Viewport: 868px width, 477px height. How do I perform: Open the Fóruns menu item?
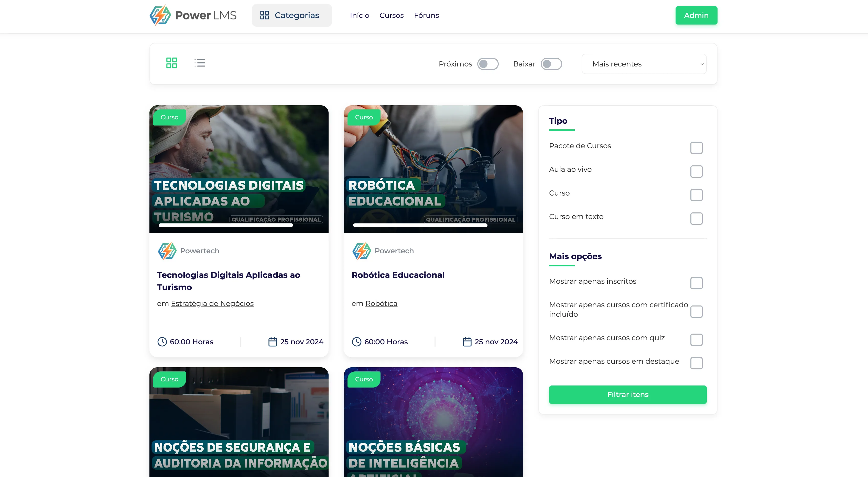tap(426, 16)
